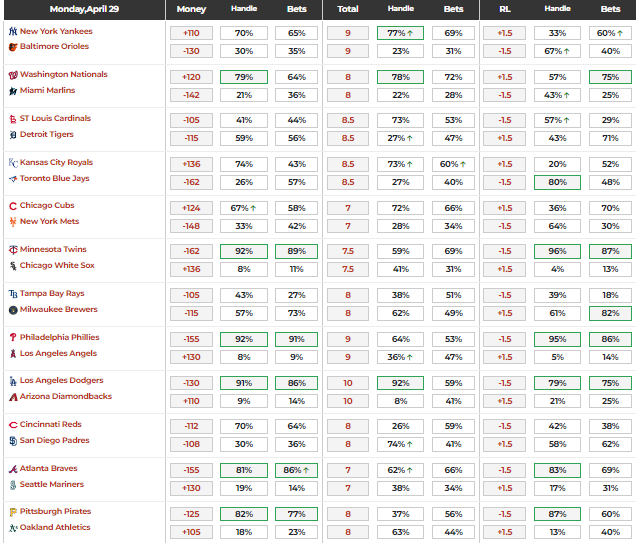Open the Miami Marlins team link
This screenshot has width=642, height=543.
[x=47, y=90]
